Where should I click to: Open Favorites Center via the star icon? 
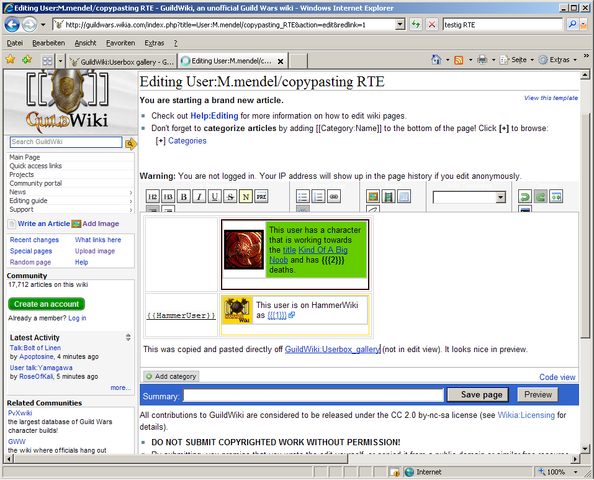click(10, 59)
